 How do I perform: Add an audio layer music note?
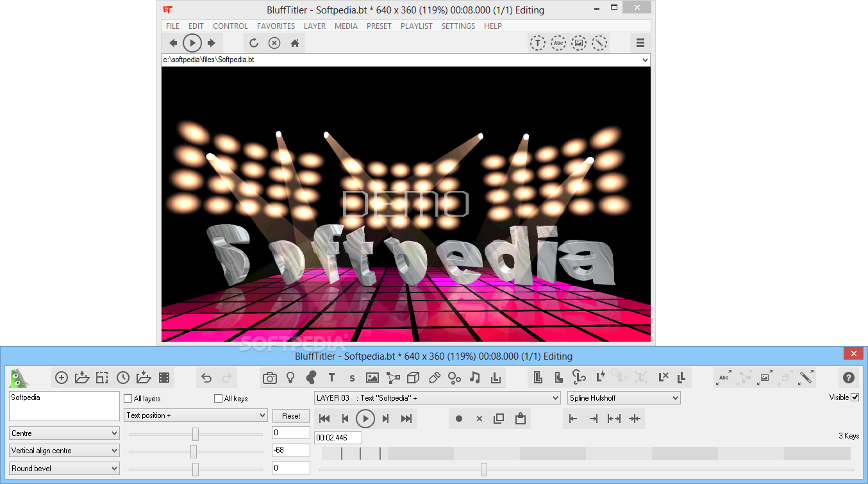coord(475,378)
